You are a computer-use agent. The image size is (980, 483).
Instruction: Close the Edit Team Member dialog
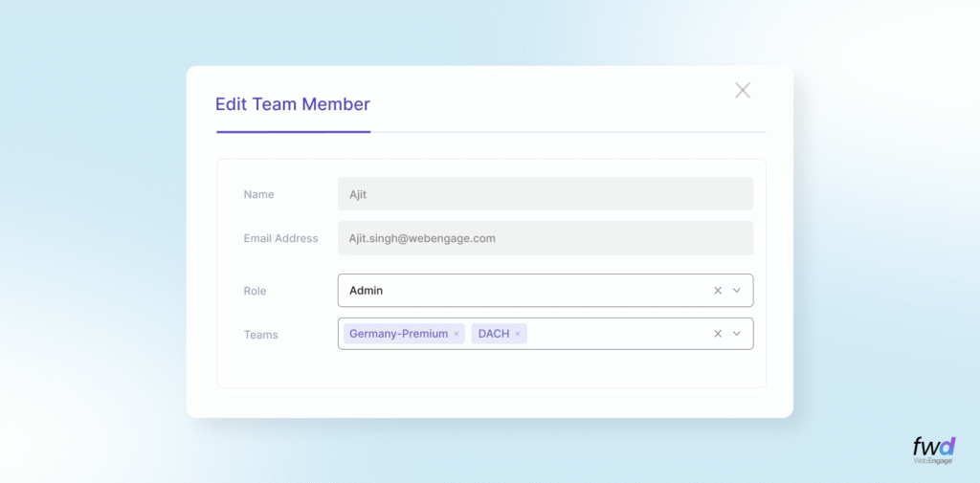coord(743,91)
